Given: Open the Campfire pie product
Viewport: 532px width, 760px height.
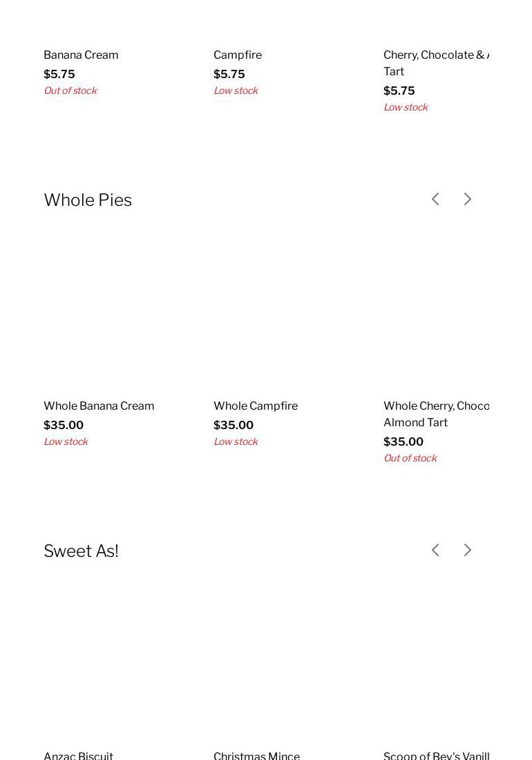Looking at the screenshot, I should 238,55.
